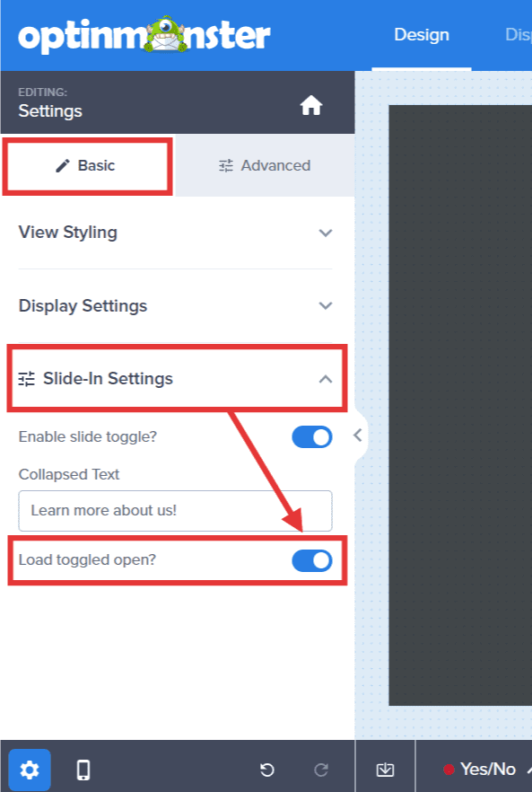Screen dimensions: 532x792
Task: Redo the last undone change
Action: point(321,770)
